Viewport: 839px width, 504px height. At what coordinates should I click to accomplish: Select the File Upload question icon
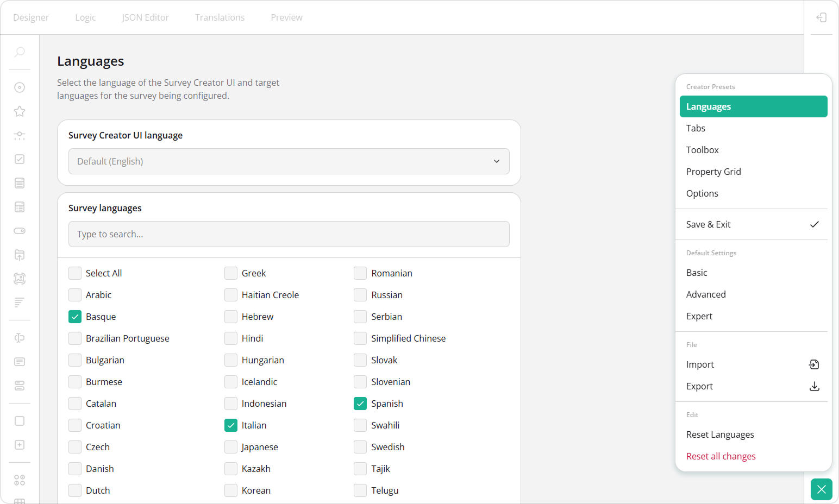point(20,255)
